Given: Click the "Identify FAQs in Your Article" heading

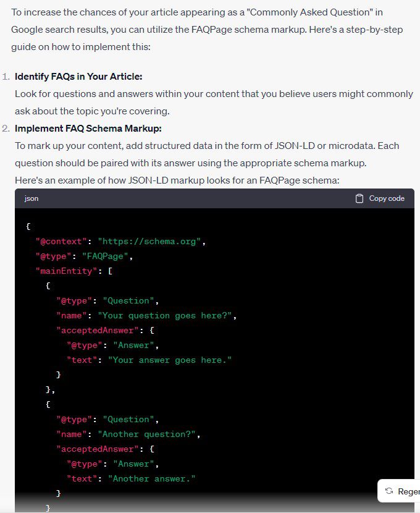Looking at the screenshot, I should click(x=78, y=77).
